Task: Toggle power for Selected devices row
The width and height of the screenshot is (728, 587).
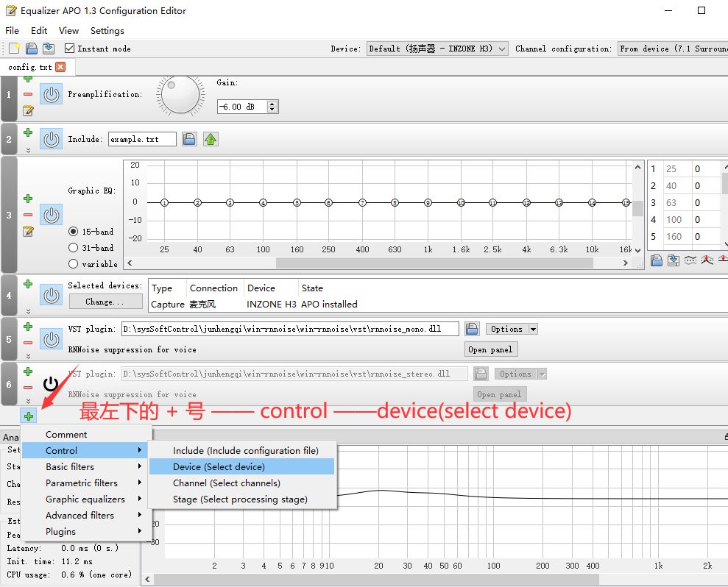Action: [51, 295]
